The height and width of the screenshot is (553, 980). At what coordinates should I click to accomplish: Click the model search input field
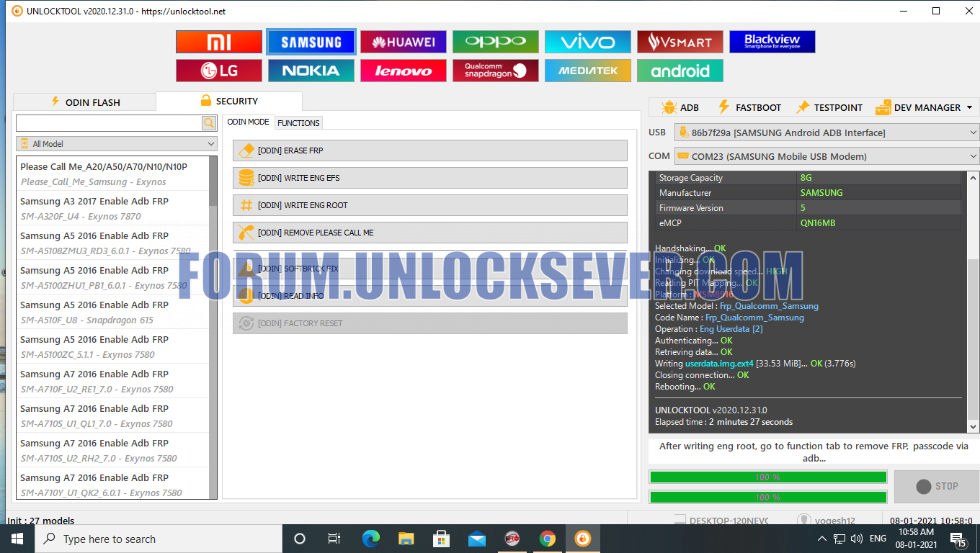click(109, 122)
